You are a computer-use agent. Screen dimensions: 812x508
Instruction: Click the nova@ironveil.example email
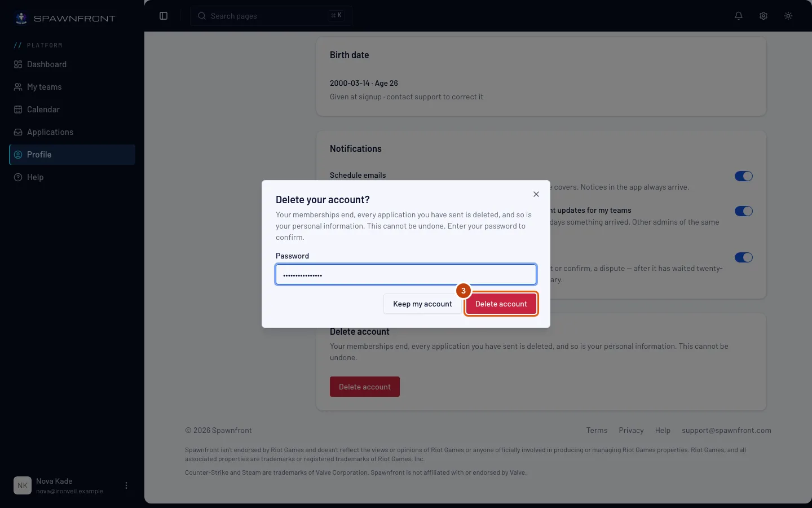pos(69,491)
